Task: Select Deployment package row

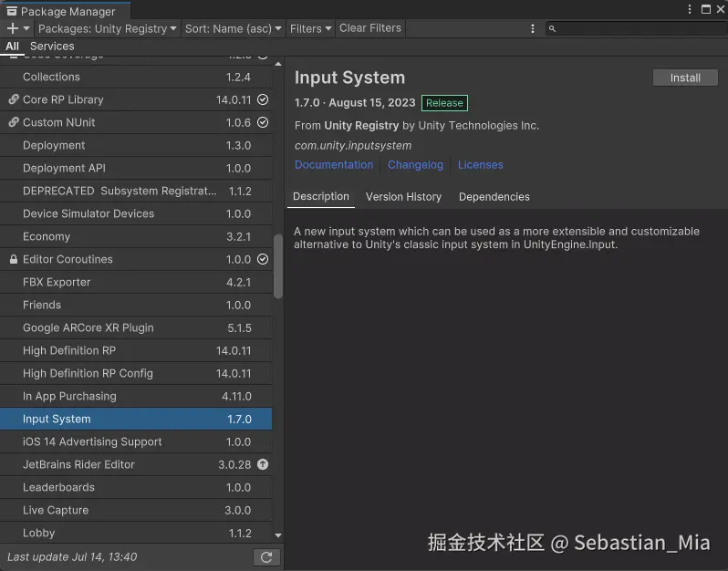Action: pyautogui.click(x=136, y=145)
